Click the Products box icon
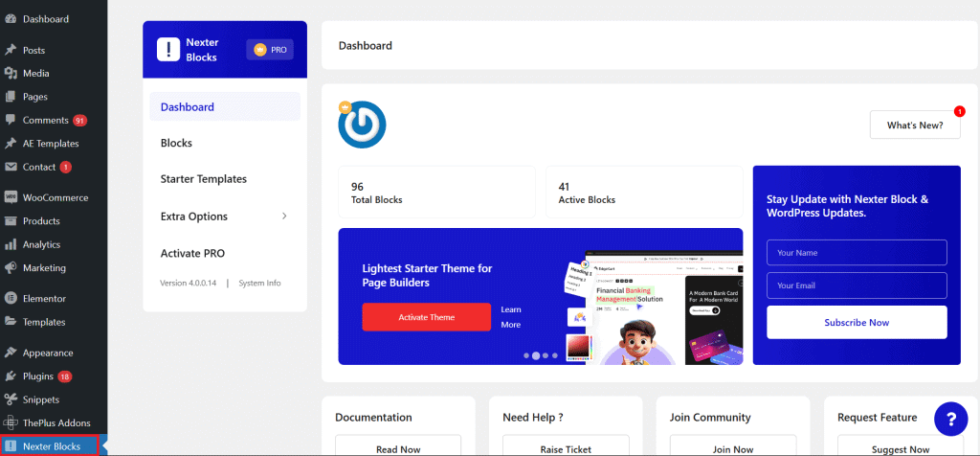 10,220
